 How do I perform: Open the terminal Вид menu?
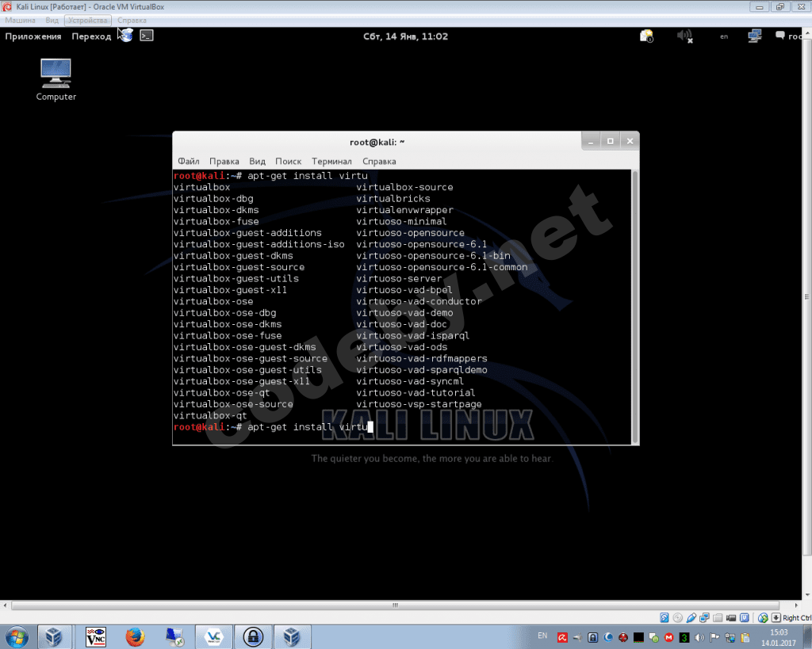point(257,161)
